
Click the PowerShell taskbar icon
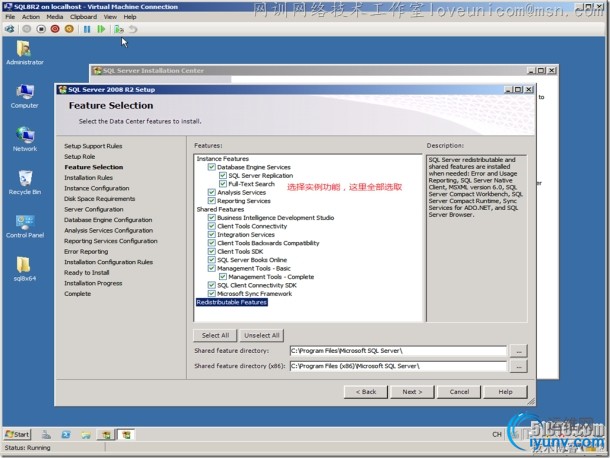click(x=66, y=434)
